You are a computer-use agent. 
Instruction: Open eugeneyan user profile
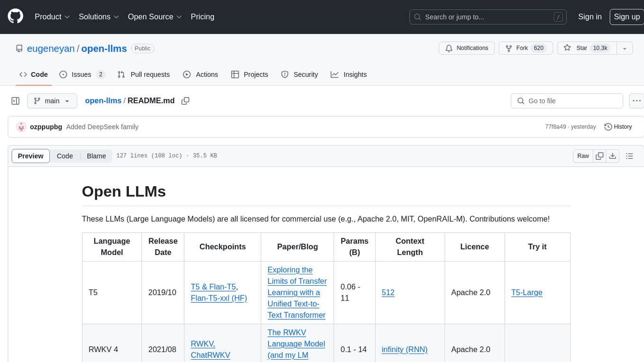click(x=51, y=48)
